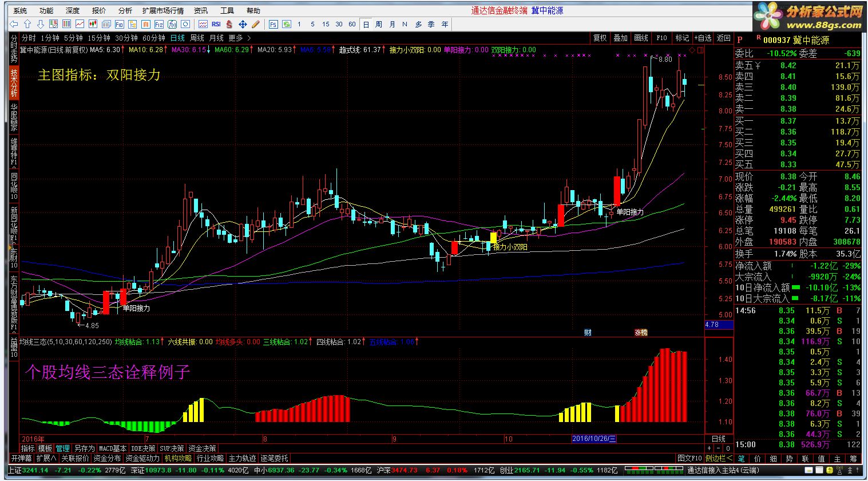This screenshot has width=868, height=481.
Task: Jump to next stock with down arrow
Action: click(40, 24)
